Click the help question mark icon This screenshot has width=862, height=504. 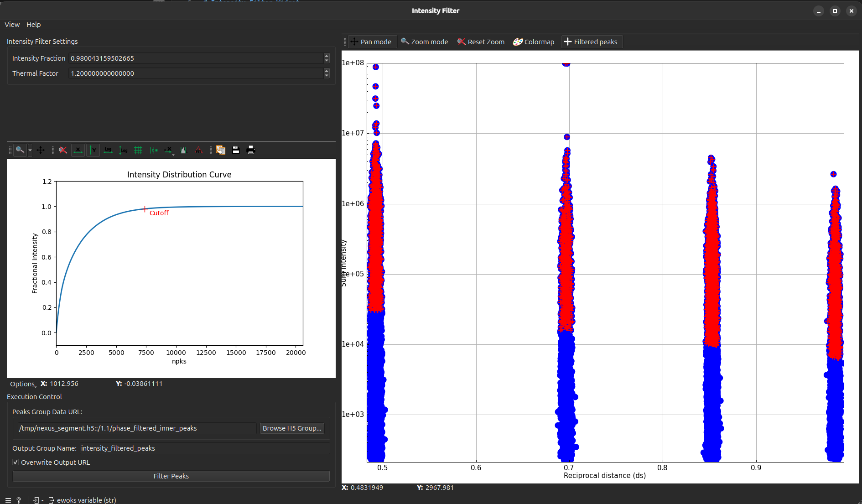[x=19, y=500]
